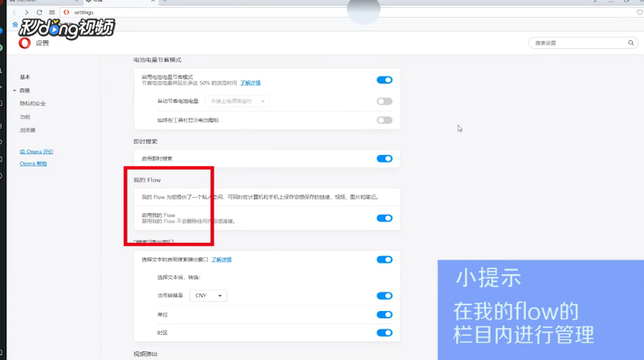Close the first browser tab
The image size is (644, 360).
click(76, 2)
